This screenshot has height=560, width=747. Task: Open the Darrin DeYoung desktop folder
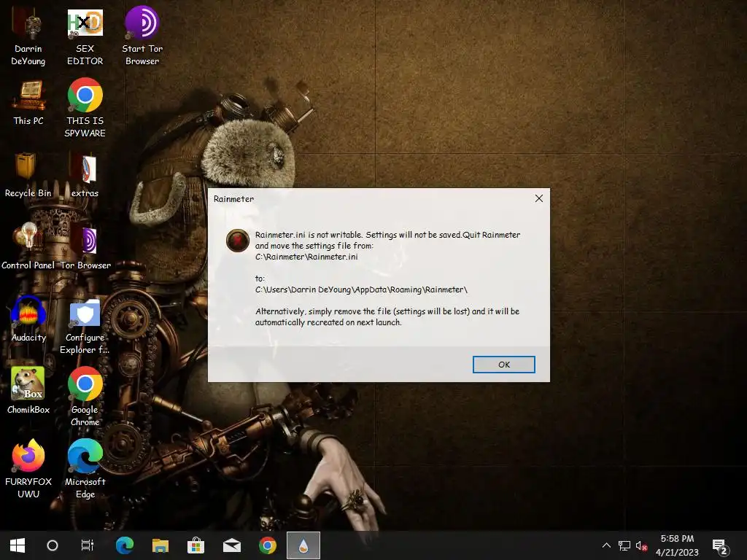pyautogui.click(x=28, y=37)
